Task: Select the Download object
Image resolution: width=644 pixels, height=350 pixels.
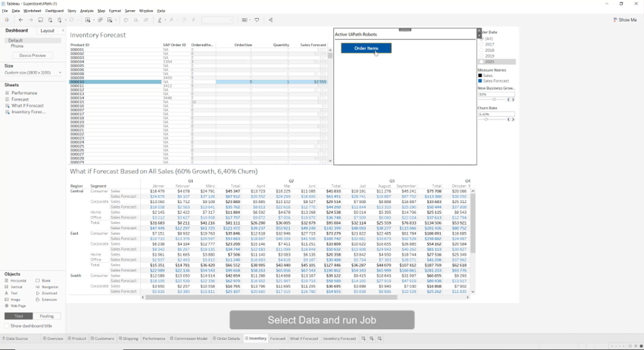Action: point(46,293)
